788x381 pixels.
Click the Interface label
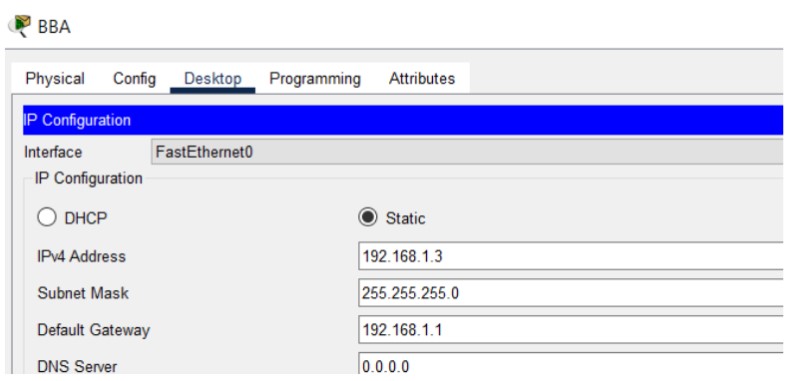53,152
